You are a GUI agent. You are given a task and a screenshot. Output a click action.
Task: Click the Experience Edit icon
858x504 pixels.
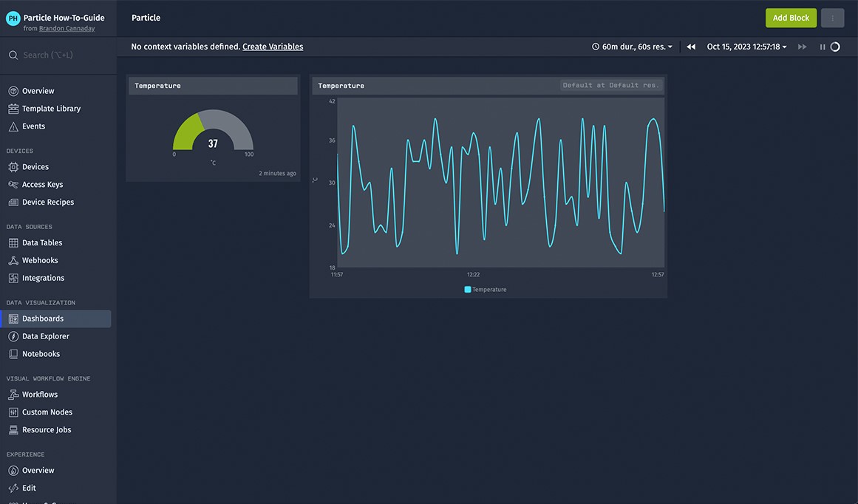coord(13,488)
